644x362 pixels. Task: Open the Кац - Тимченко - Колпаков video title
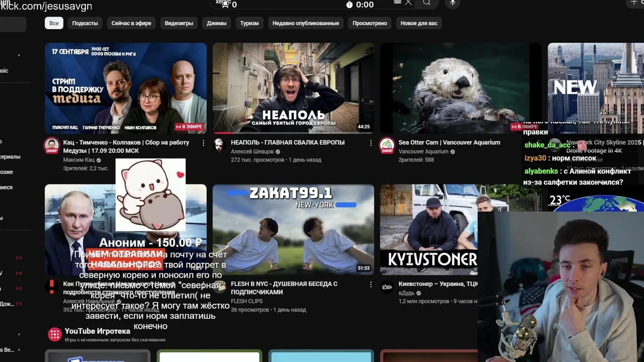click(126, 146)
